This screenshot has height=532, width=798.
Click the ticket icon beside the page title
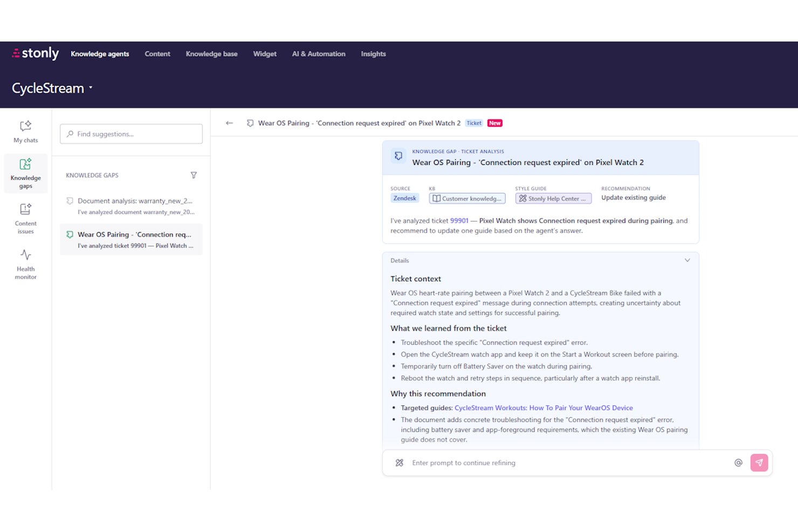[250, 123]
